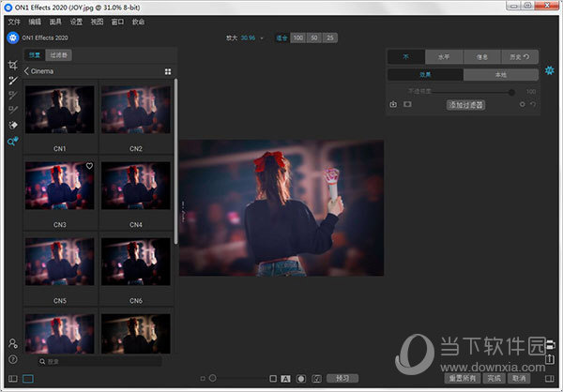
Task: Click the Reset All button
Action: tap(463, 378)
